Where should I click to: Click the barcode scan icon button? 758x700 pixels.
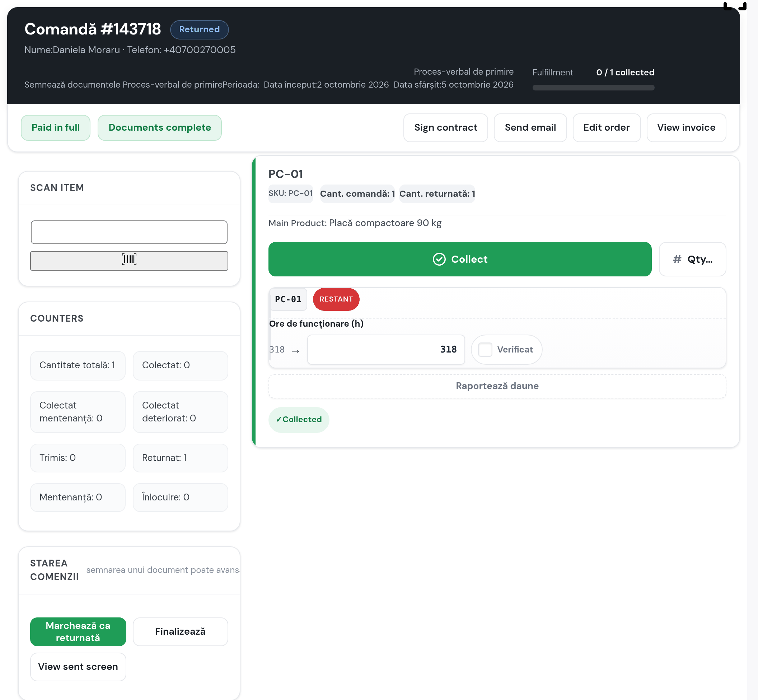point(129,261)
